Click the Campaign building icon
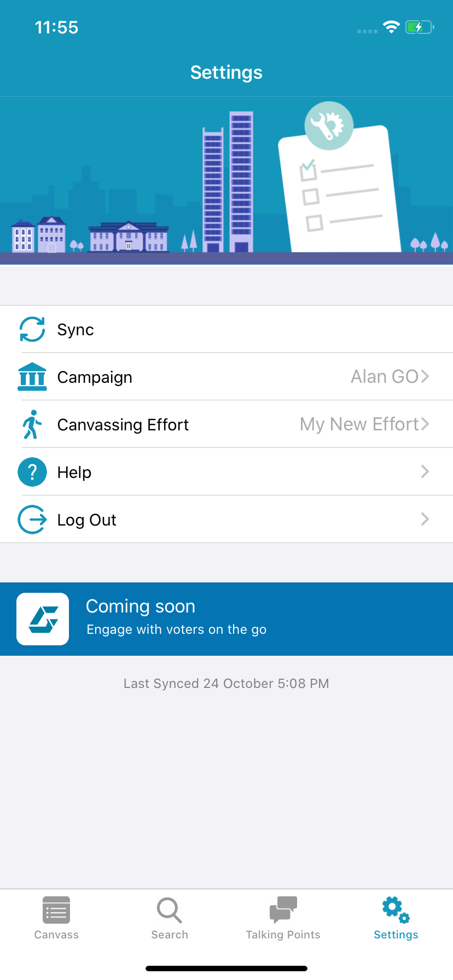The width and height of the screenshot is (453, 980). [32, 377]
